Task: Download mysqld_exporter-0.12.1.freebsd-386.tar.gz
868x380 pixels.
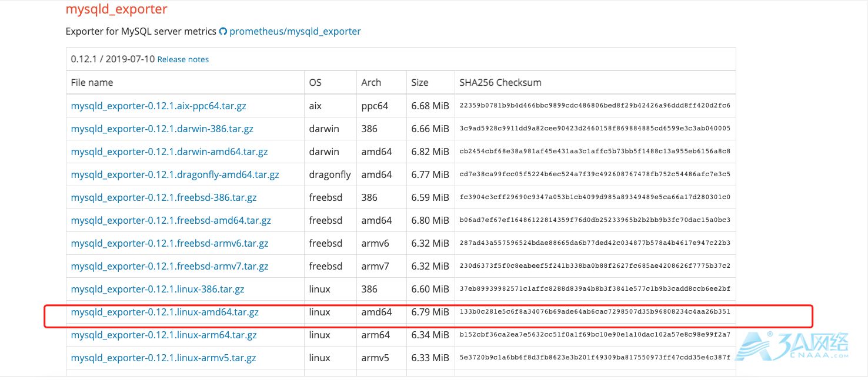Action: coord(164,197)
